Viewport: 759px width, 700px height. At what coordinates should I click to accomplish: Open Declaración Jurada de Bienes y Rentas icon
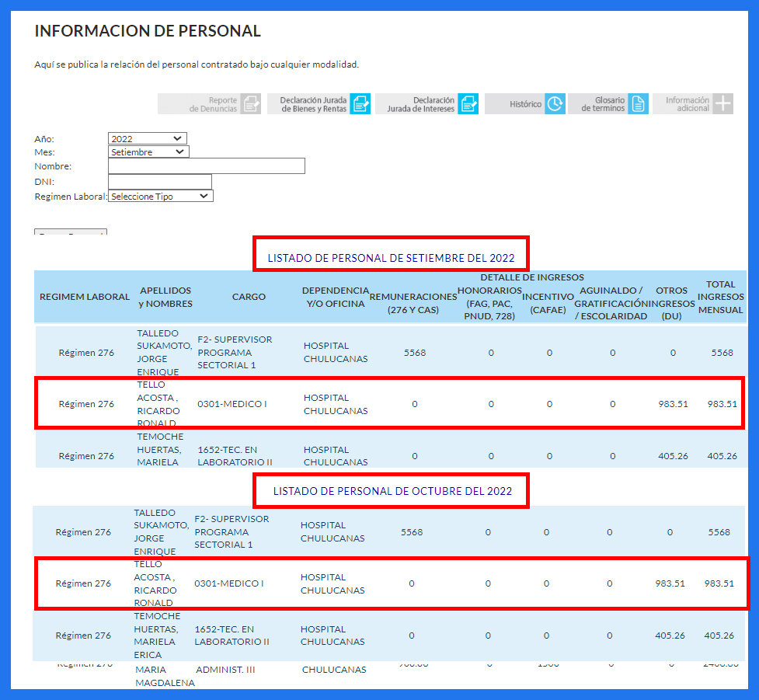[360, 104]
